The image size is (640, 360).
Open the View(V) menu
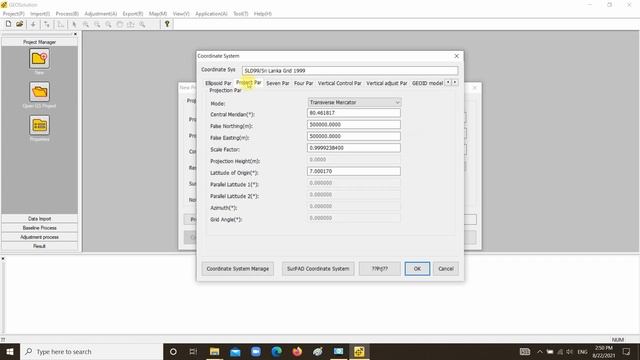point(181,14)
